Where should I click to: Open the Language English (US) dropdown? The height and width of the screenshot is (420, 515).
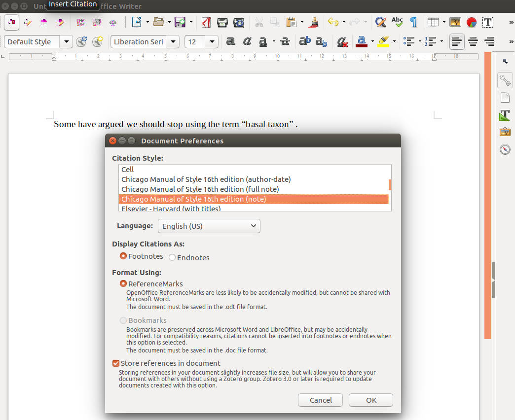[209, 226]
